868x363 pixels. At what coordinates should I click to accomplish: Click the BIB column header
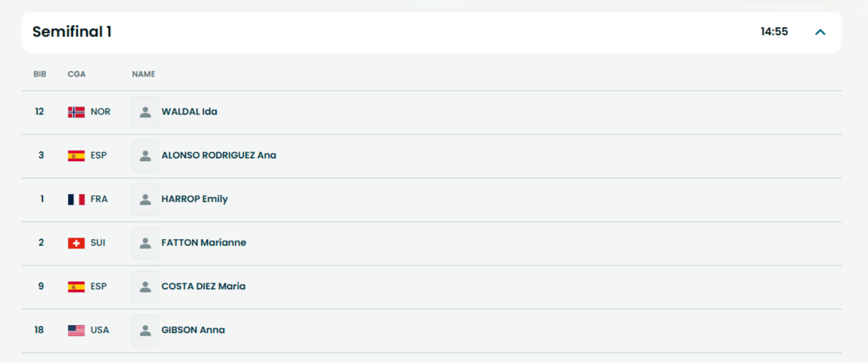pyautogui.click(x=40, y=74)
